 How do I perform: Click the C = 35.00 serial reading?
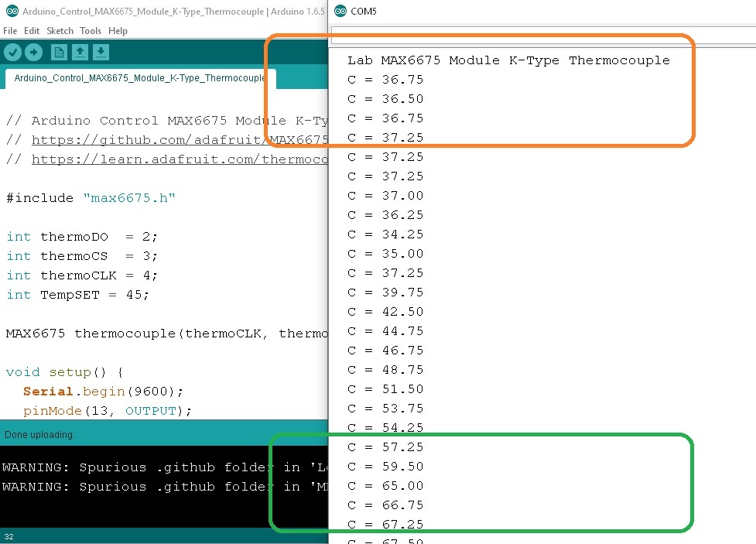click(x=385, y=254)
